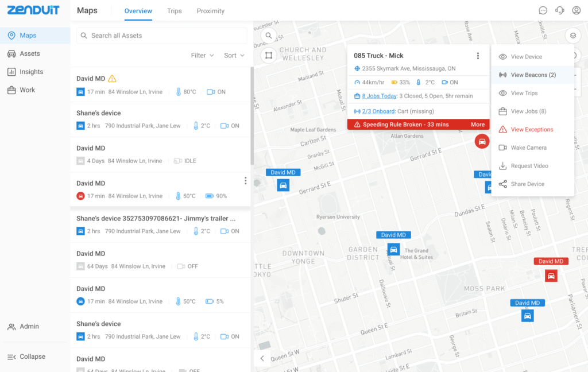Collapse the asset list with the left chevron
This screenshot has width=588, height=372.
[x=262, y=358]
